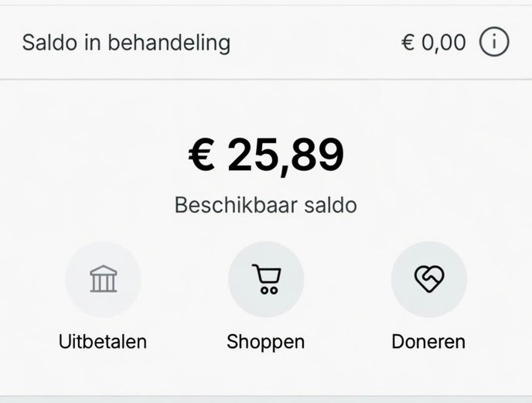Open the info icon beside € 0,00
532x403 pixels.
pos(494,42)
